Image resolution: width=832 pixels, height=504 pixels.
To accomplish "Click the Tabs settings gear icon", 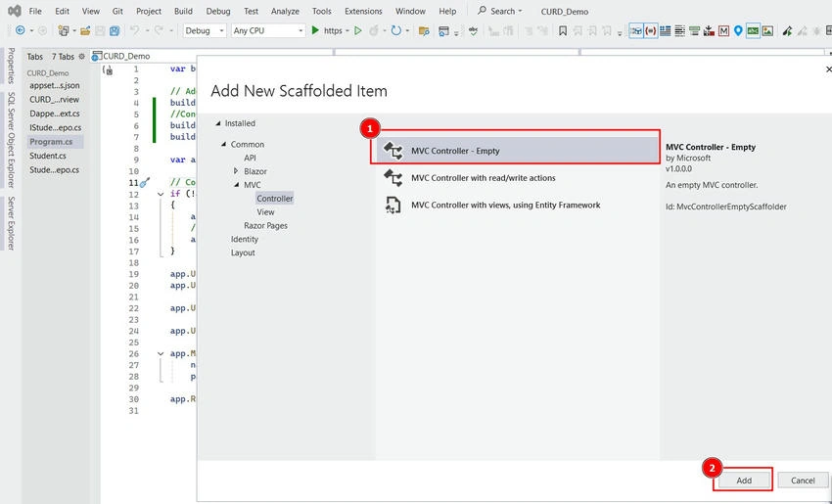I will [x=81, y=56].
